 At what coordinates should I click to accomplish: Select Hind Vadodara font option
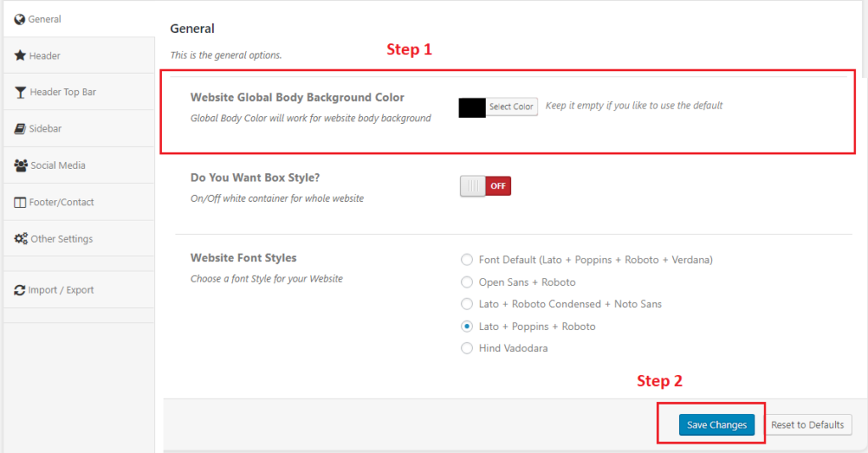(x=466, y=348)
